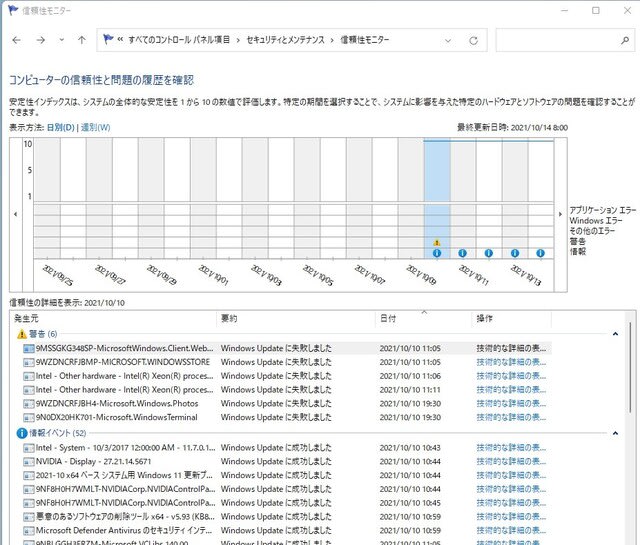
Task: Open technical details for Intel System update
Action: 511,448
